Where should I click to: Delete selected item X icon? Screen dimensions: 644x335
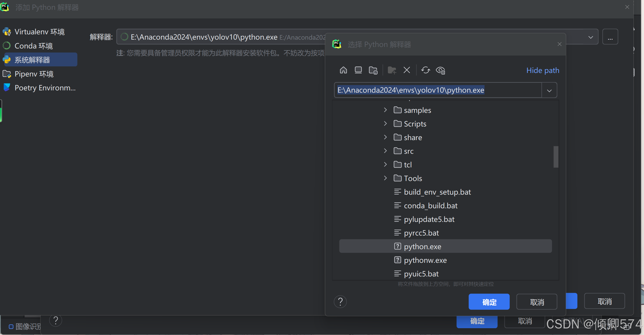click(407, 70)
